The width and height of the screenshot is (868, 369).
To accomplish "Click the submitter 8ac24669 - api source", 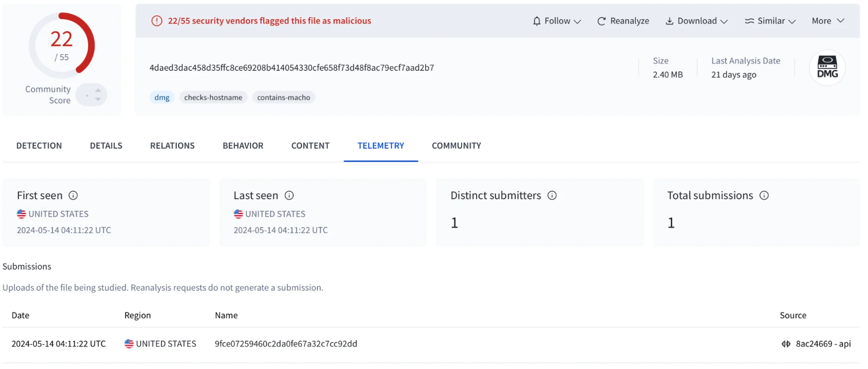I will tap(823, 344).
